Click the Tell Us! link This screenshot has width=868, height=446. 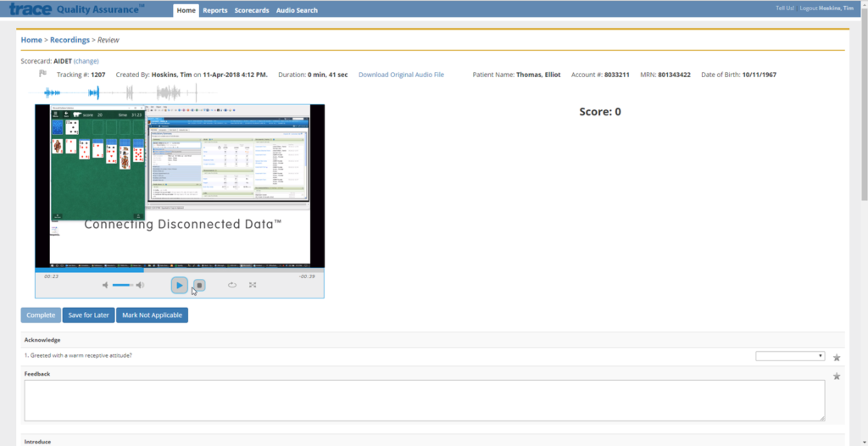coord(785,8)
